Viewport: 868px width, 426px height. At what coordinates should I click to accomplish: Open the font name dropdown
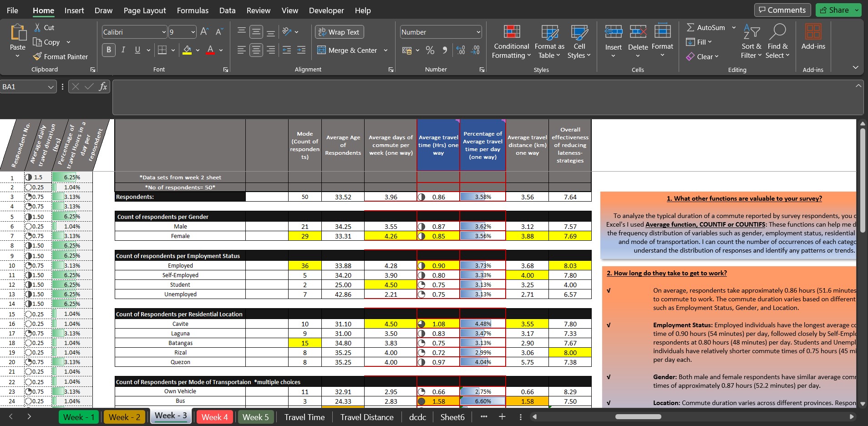coord(164,32)
